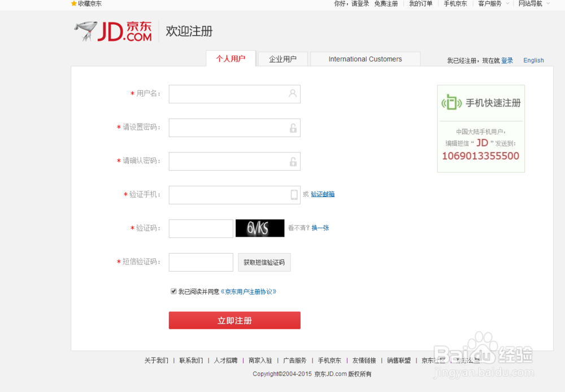Click 换一张 to refresh the captcha

coord(319,228)
